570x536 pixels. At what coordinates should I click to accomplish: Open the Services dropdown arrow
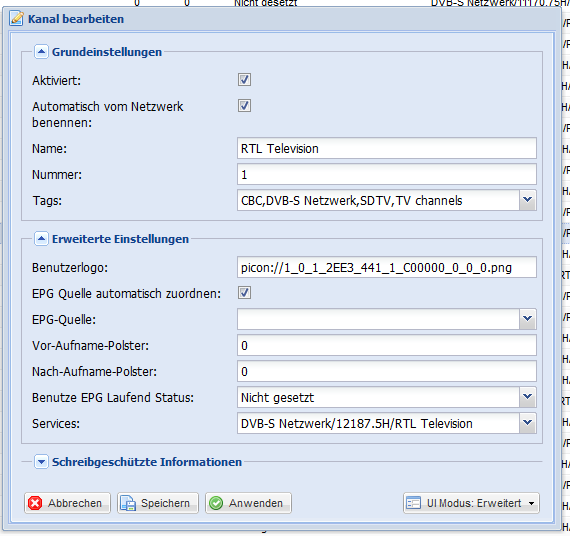coord(527,423)
